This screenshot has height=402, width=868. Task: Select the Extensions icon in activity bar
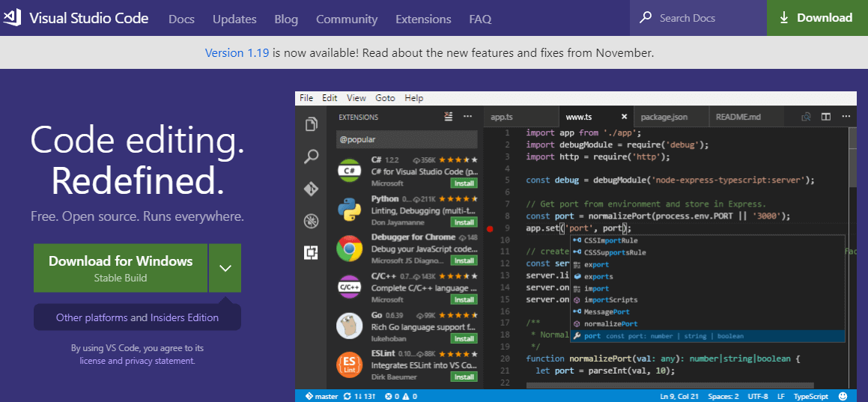click(311, 253)
